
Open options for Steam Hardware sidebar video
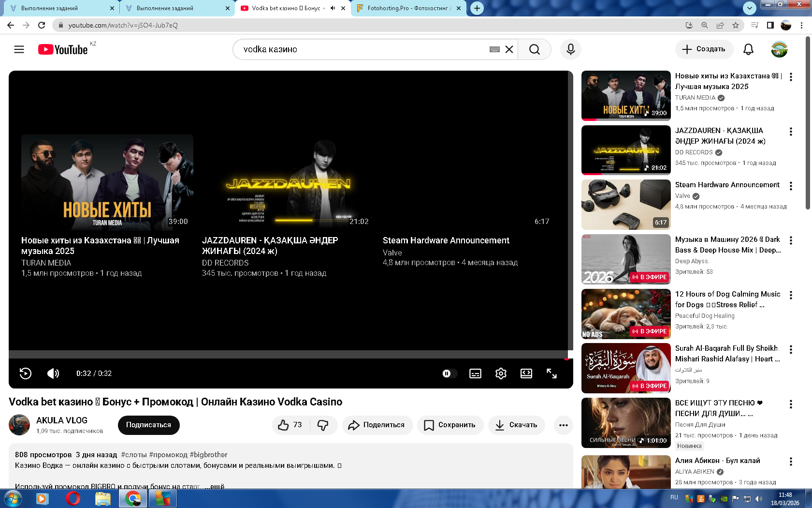click(791, 186)
